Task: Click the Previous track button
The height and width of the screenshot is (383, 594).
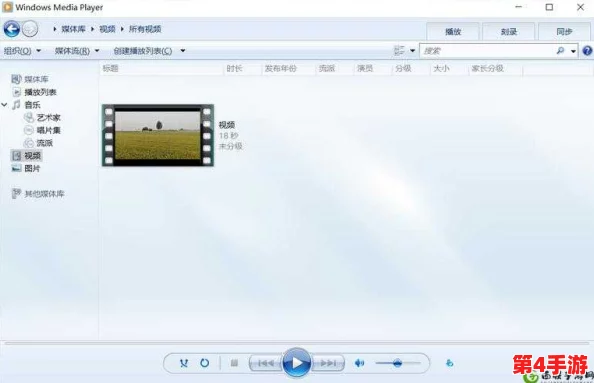Action: (266, 363)
